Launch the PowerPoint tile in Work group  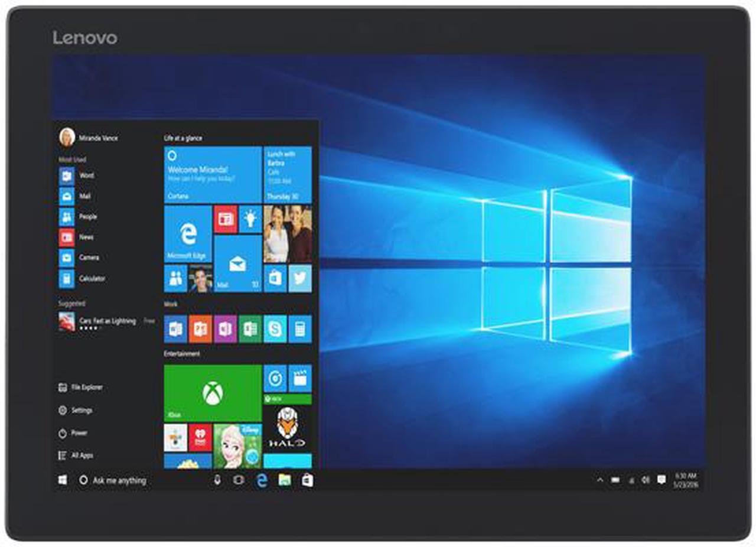200,329
